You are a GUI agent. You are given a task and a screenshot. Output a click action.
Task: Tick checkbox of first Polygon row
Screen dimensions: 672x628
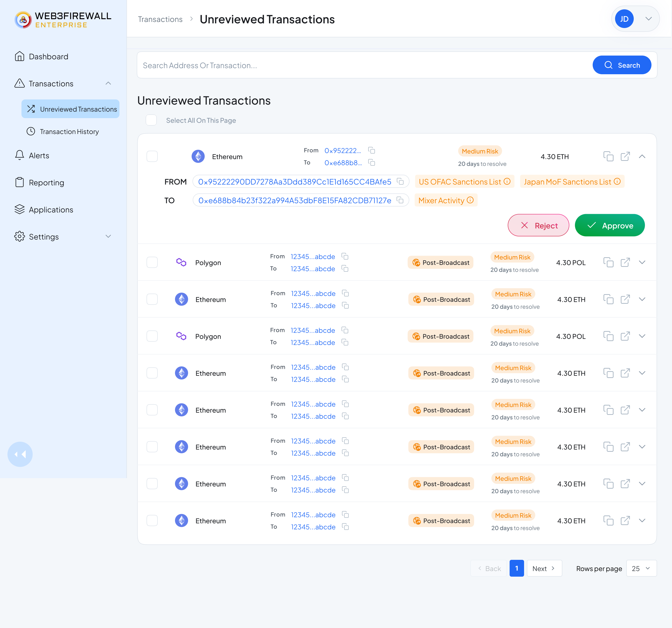pyautogui.click(x=152, y=262)
